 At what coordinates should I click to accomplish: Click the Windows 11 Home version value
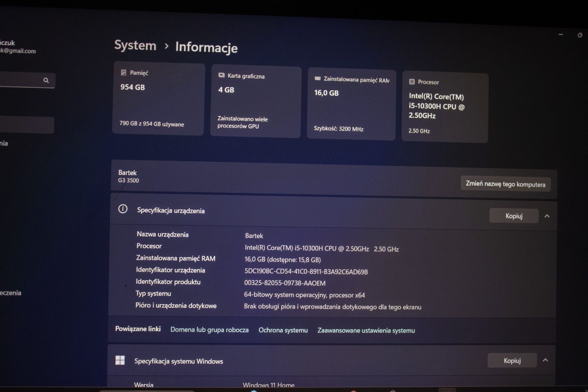269,385
